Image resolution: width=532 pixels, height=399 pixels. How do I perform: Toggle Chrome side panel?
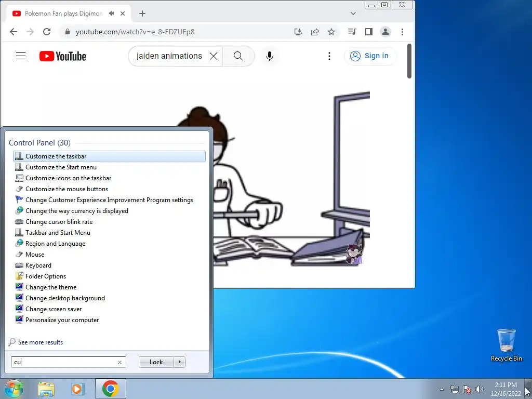[369, 32]
